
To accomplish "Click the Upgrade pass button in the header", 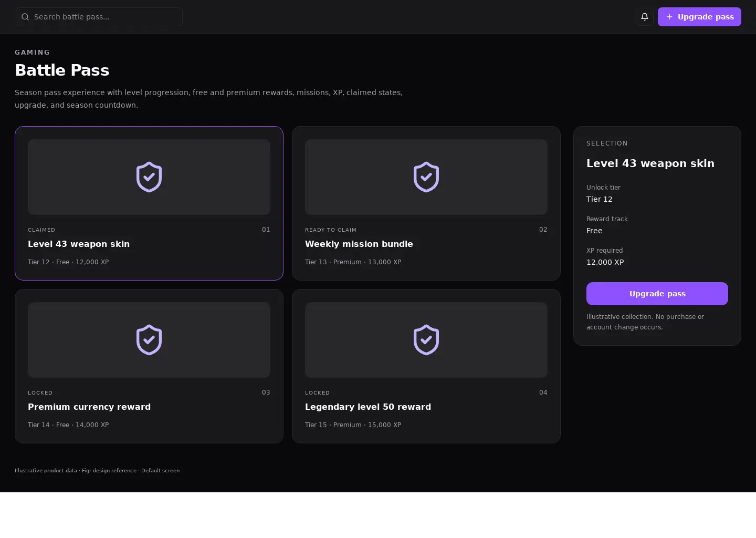I will (x=699, y=17).
